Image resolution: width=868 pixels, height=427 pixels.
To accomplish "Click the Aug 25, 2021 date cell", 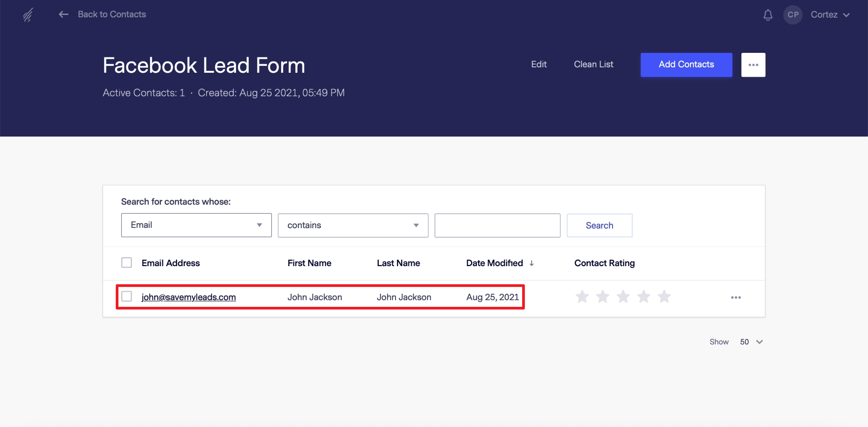I will [492, 297].
